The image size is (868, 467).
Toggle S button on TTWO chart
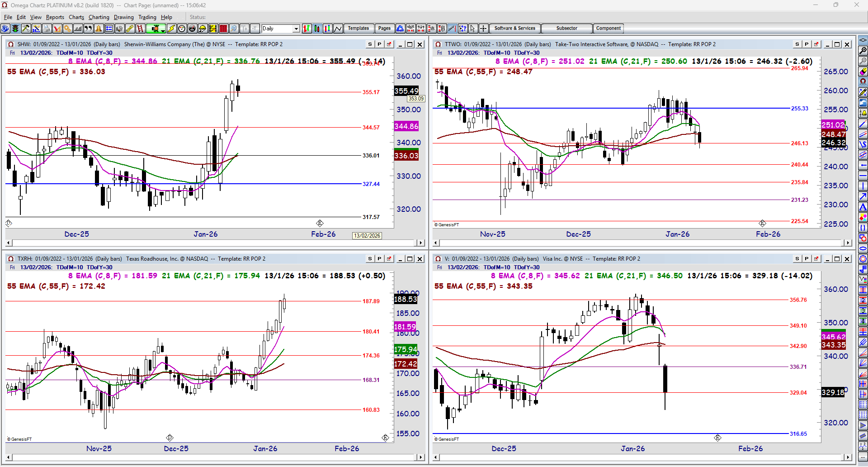[797, 44]
